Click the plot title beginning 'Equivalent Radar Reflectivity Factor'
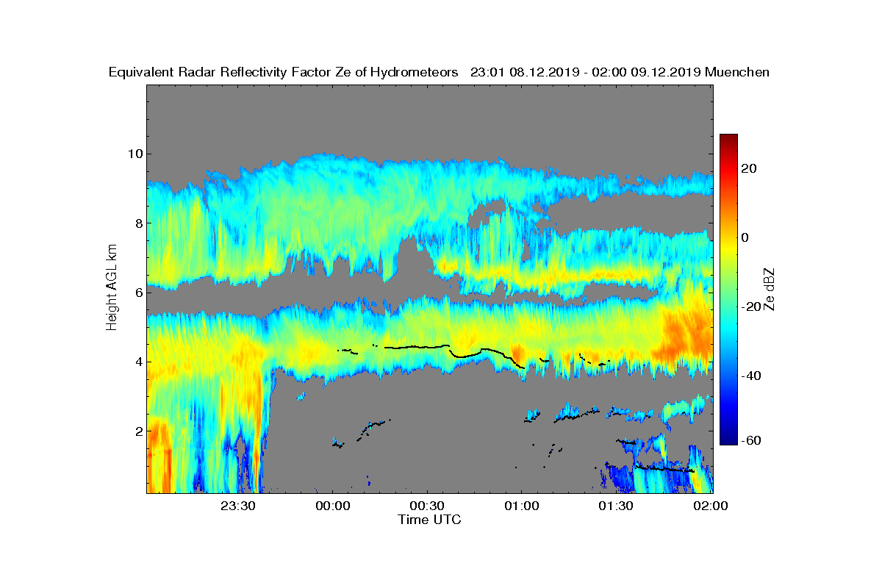Viewport: 882px width, 588px height. pyautogui.click(x=439, y=73)
